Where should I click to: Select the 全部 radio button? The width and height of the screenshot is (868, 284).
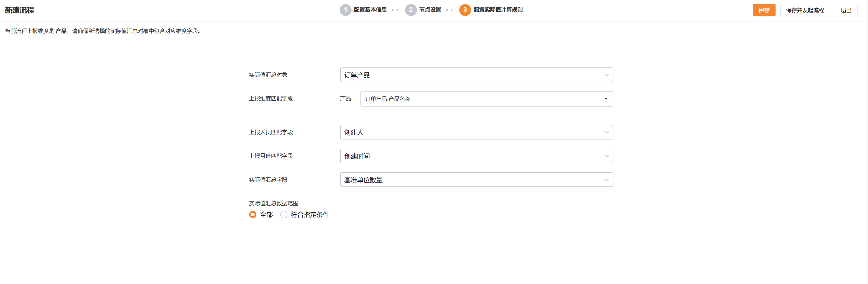(x=252, y=214)
